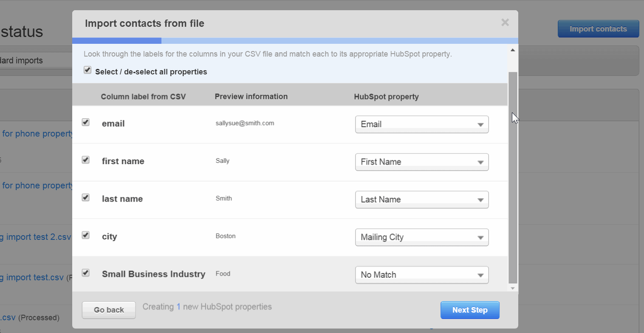This screenshot has height=333, width=644.
Task: Click the import progress bar
Action: 295,41
